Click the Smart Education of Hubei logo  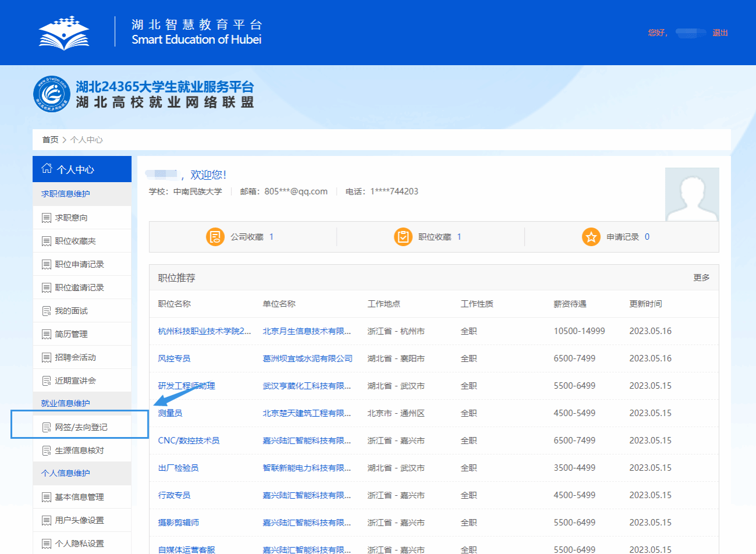(64, 33)
